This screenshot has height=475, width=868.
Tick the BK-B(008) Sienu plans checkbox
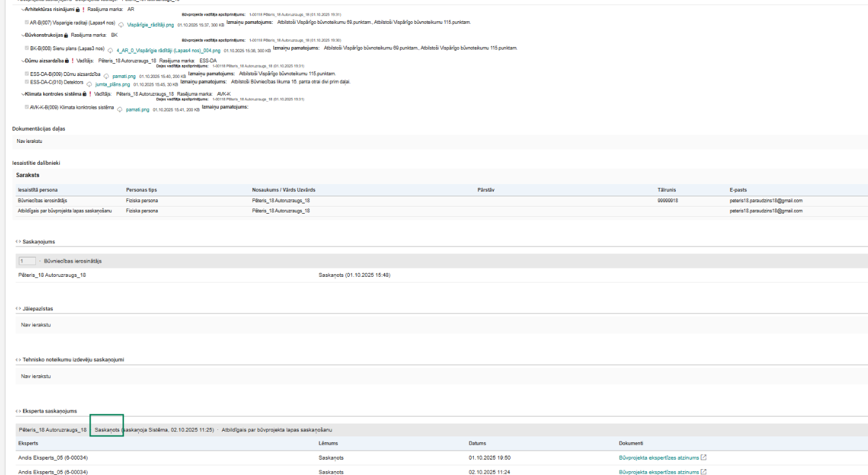pyautogui.click(x=26, y=48)
